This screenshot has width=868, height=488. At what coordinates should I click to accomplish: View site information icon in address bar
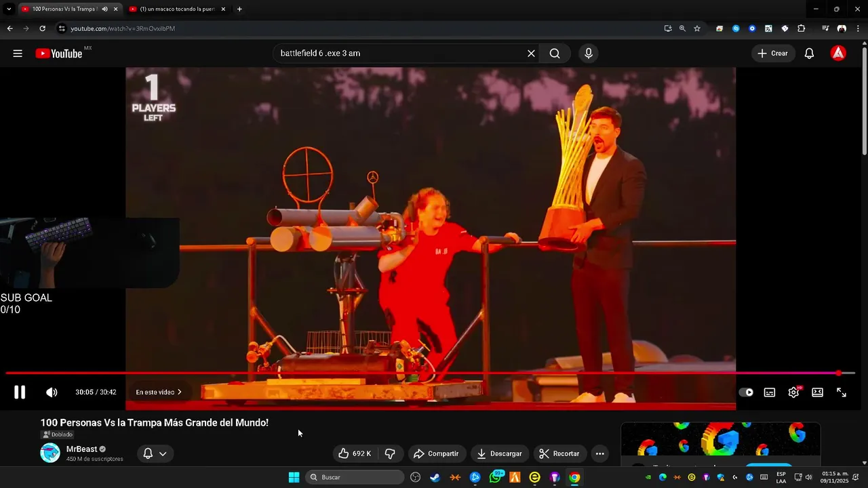[62, 28]
